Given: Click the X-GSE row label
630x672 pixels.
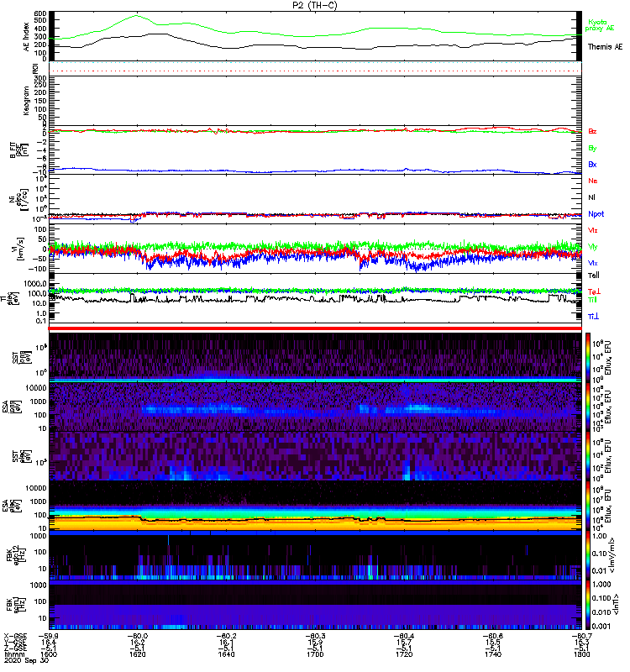Looking at the screenshot, I should [15, 637].
